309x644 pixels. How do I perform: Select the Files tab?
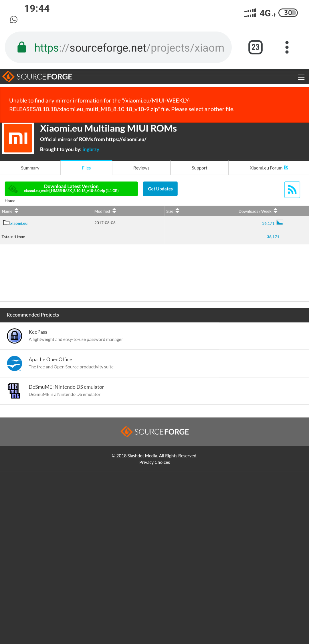point(86,168)
